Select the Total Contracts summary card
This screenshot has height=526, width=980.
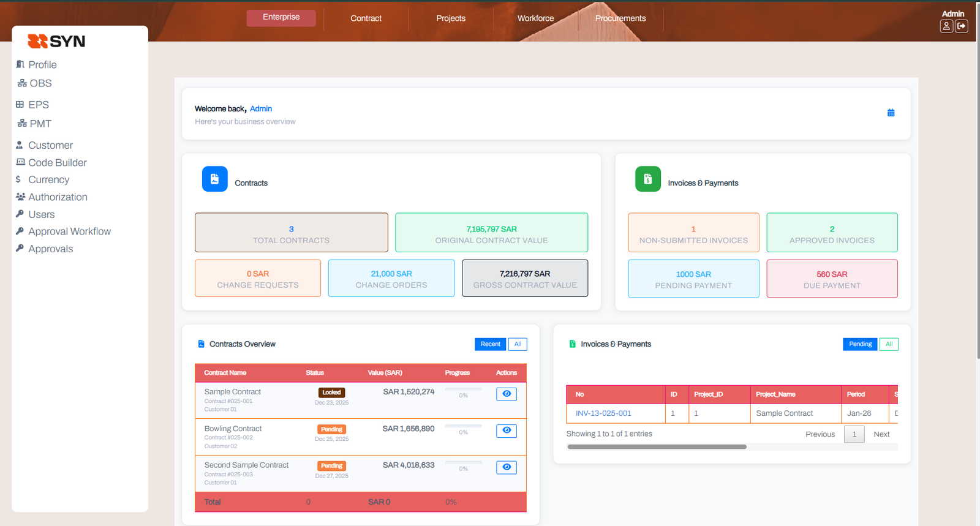pyautogui.click(x=291, y=233)
